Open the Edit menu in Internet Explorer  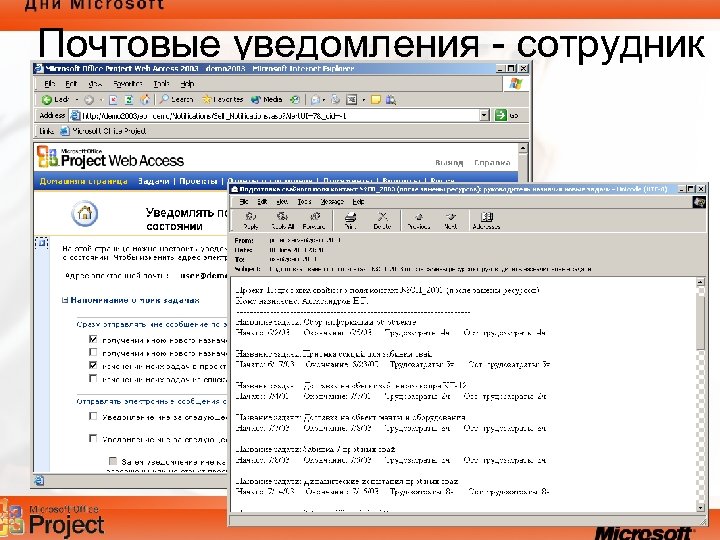[71, 84]
